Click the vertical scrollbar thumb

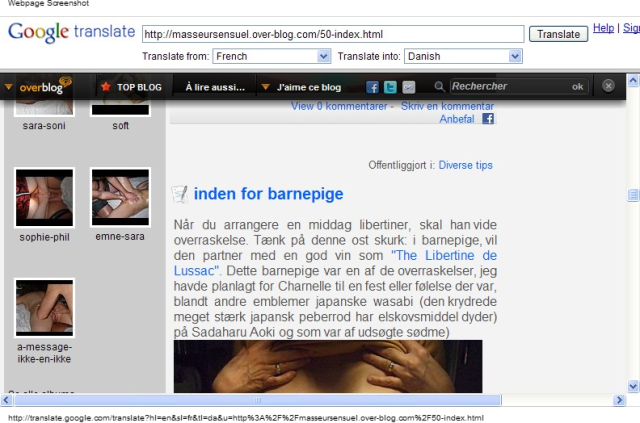[x=633, y=195]
